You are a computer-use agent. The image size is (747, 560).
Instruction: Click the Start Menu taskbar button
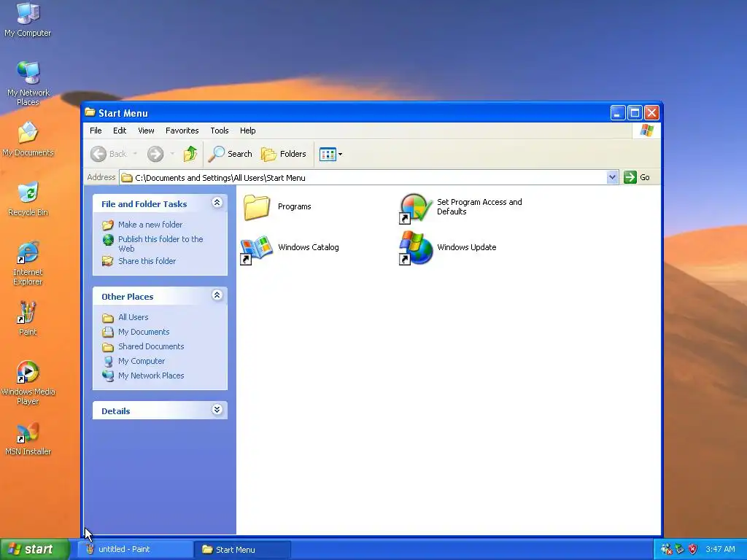(x=242, y=550)
